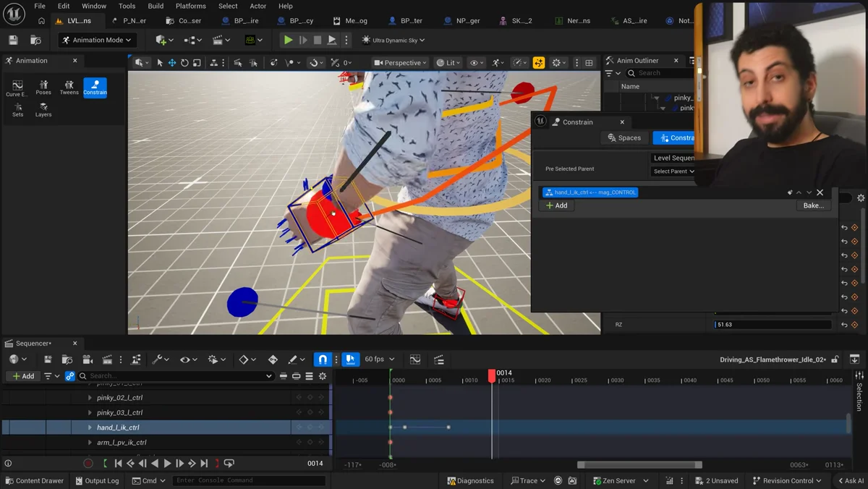Open Curve Editor in the Animation panel
This screenshot has width=868, height=489.
point(17,88)
